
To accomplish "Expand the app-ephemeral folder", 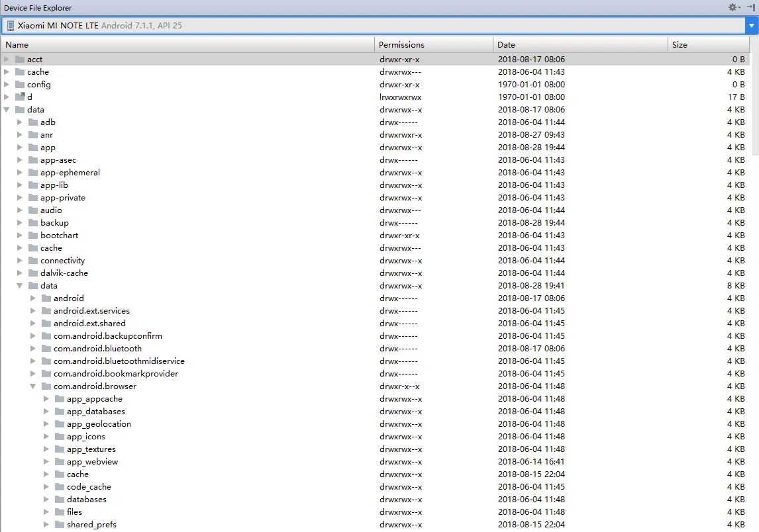I will tap(19, 172).
